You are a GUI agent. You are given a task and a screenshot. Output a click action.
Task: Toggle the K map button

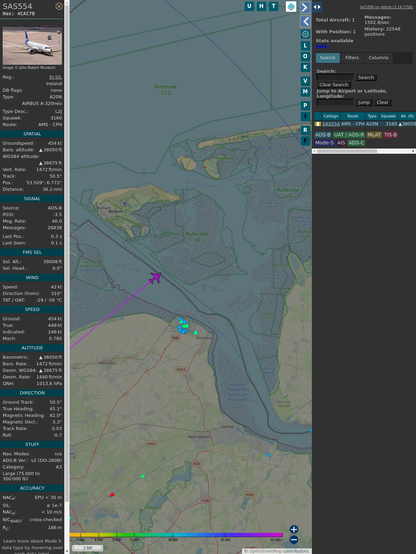click(305, 67)
